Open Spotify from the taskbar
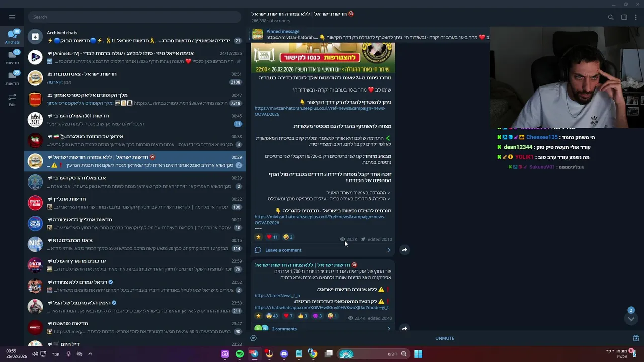Screen dimensions: 644x362 point(239,354)
